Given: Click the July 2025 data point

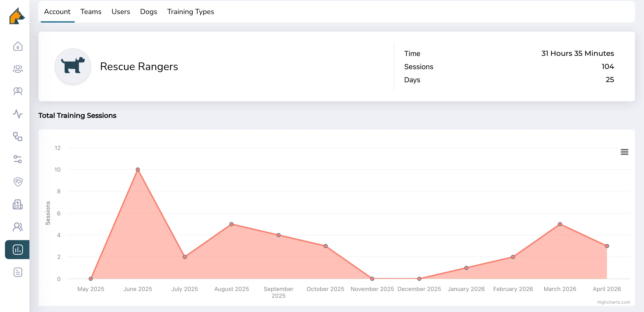Looking at the screenshot, I should [185, 257].
